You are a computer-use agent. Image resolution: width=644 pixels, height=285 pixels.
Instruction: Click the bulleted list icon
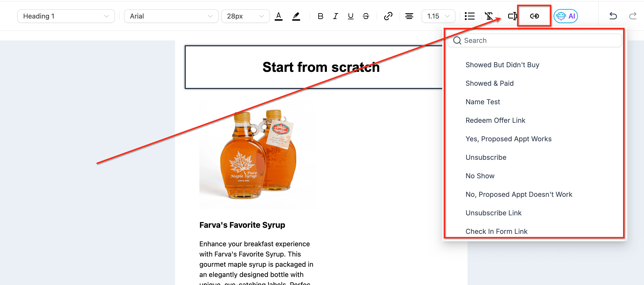pyautogui.click(x=469, y=16)
